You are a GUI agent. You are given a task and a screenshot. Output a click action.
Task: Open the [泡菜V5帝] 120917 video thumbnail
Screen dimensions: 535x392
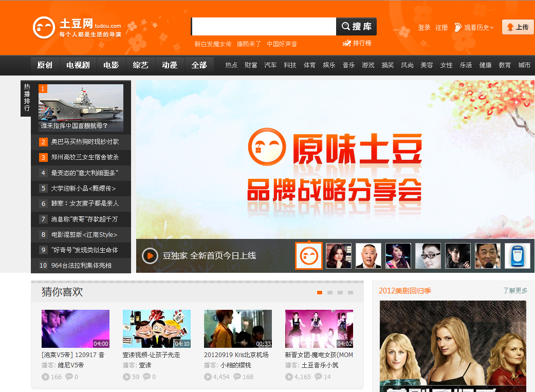point(76,329)
